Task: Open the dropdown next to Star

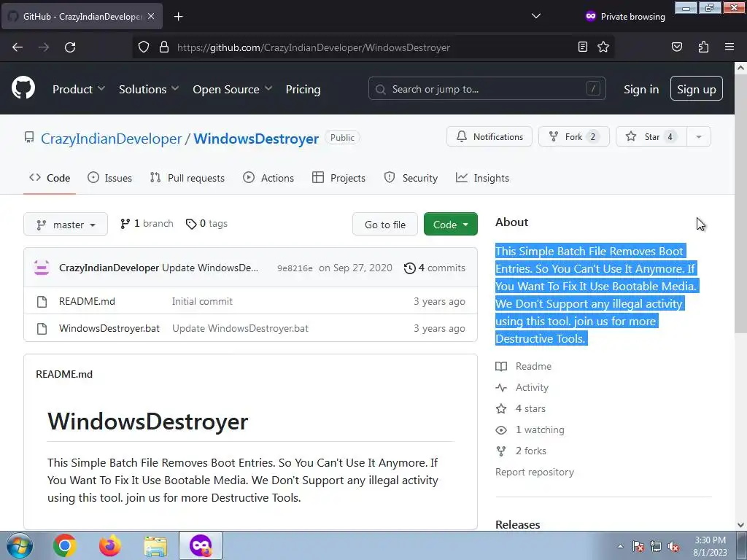Action: (x=699, y=136)
